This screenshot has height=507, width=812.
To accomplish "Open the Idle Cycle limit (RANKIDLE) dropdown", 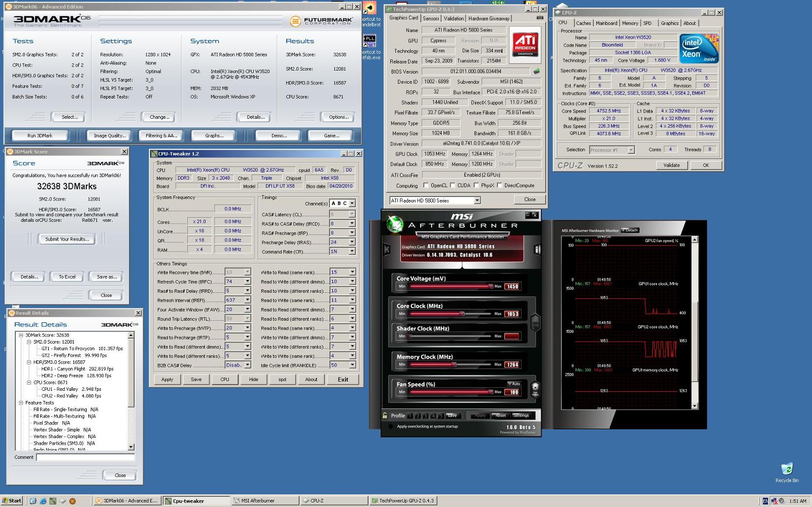I will 352,365.
